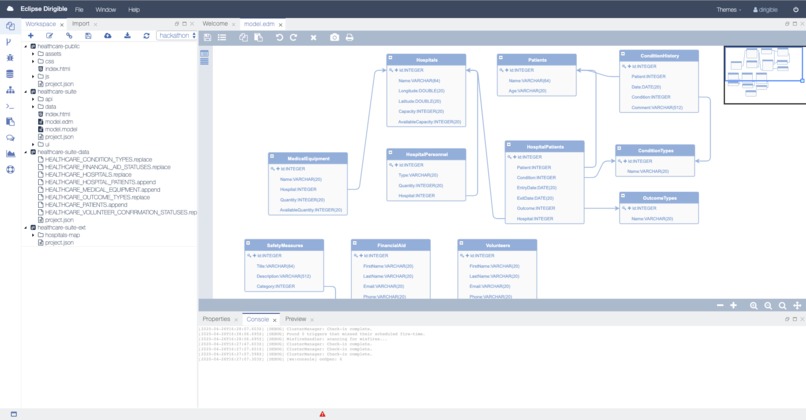The width and height of the screenshot is (806, 420).
Task: Open the Help menu
Action: [x=134, y=10]
